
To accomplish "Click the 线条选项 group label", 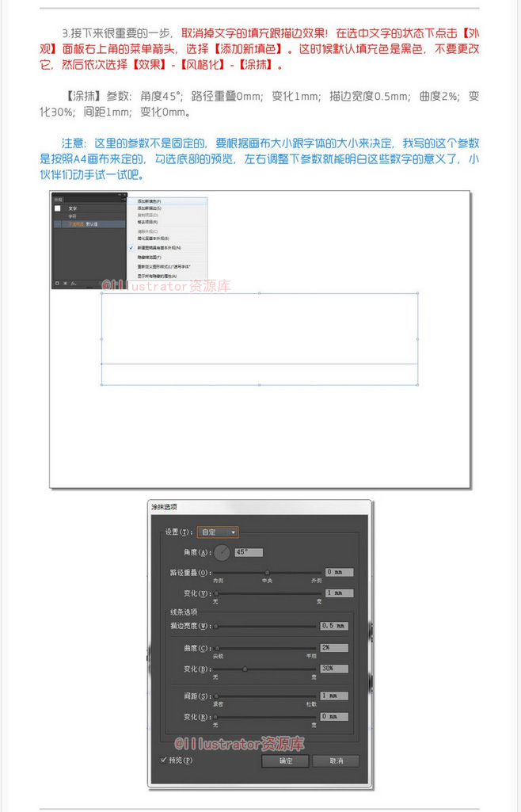I will pyautogui.click(x=184, y=612).
